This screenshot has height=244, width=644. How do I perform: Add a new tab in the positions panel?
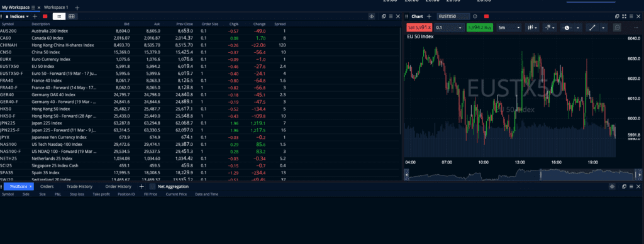[142, 187]
